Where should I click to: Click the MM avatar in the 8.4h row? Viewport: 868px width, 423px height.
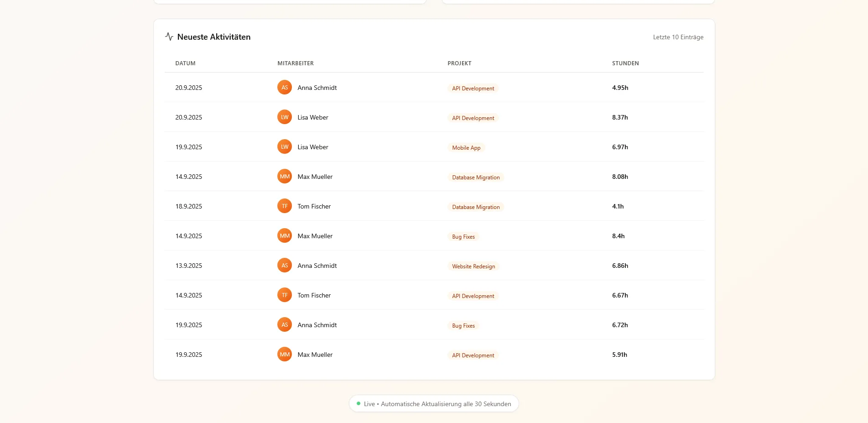tap(285, 235)
